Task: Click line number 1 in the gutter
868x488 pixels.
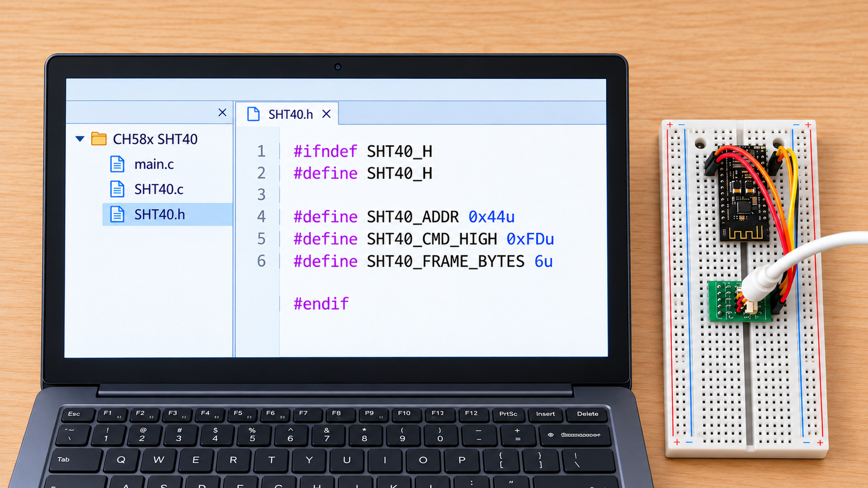Action: 261,151
